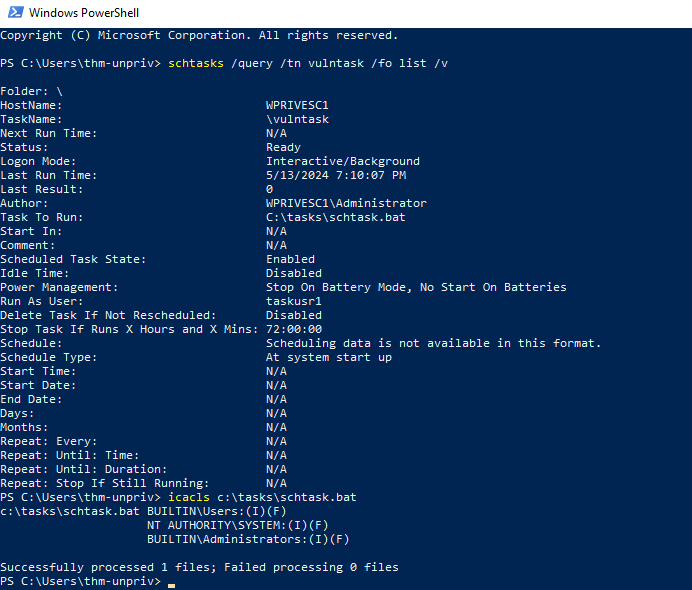Click the schtasks command in the first prompt
692x590 pixels.
click(196, 64)
